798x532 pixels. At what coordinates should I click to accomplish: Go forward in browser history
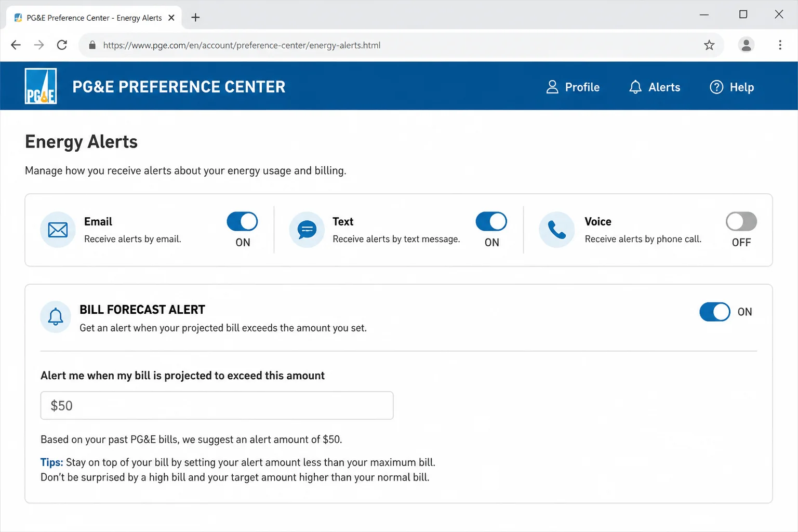tap(39, 45)
